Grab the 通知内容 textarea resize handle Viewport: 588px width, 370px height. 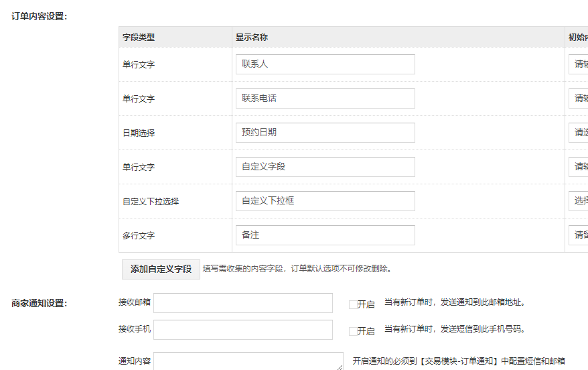coord(340,367)
